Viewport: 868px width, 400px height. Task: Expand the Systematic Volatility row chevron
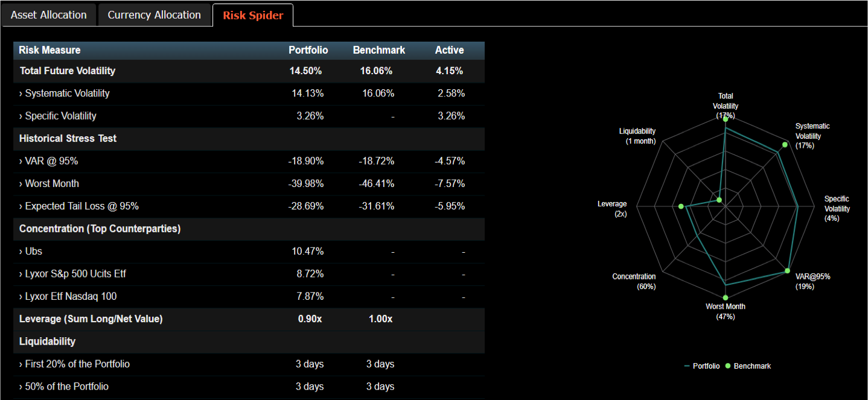click(21, 94)
